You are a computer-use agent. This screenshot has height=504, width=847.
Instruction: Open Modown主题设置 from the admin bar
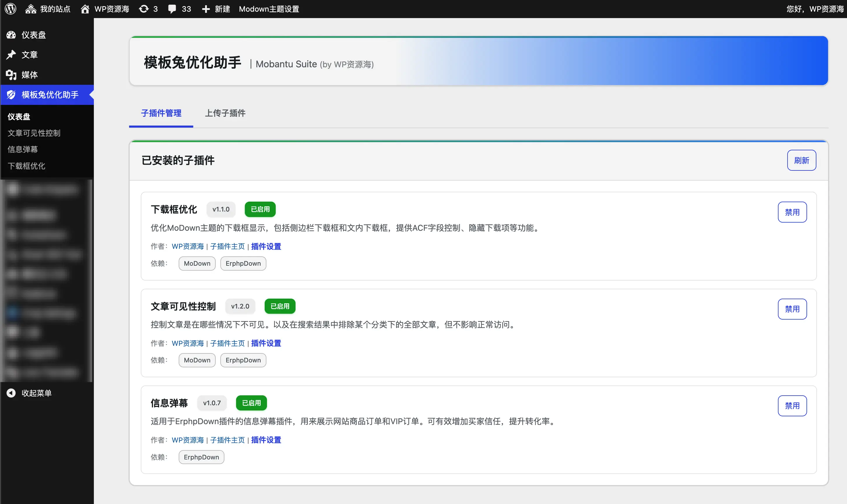(268, 8)
